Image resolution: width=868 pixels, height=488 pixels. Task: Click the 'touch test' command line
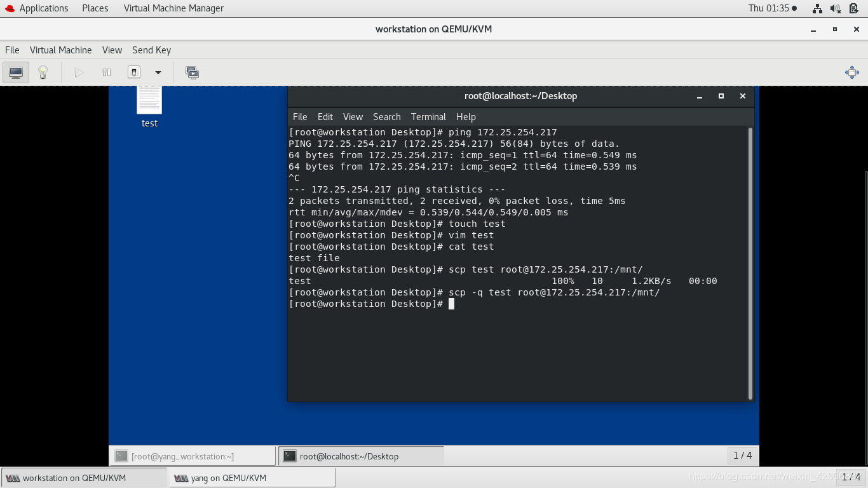pos(397,224)
